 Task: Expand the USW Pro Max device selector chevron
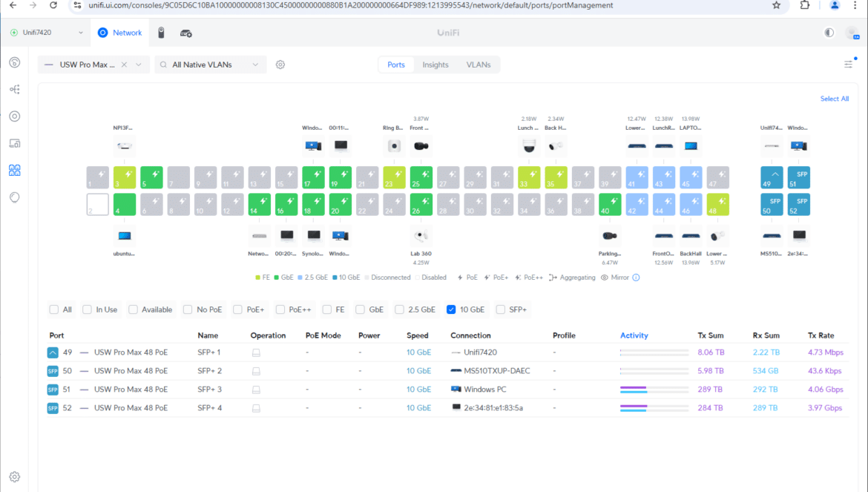(x=139, y=65)
